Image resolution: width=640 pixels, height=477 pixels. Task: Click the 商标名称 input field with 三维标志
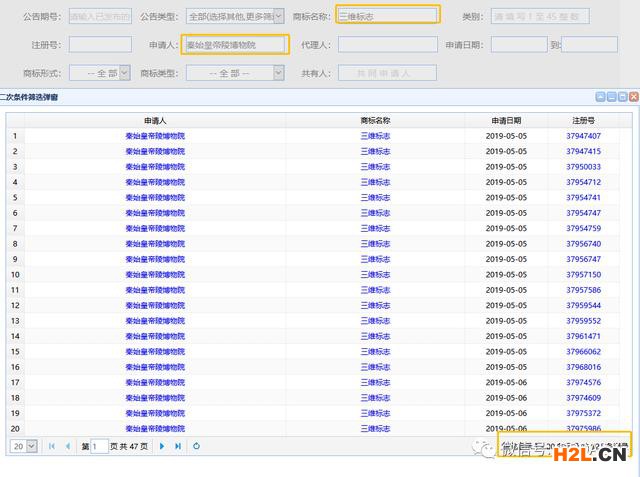(388, 16)
